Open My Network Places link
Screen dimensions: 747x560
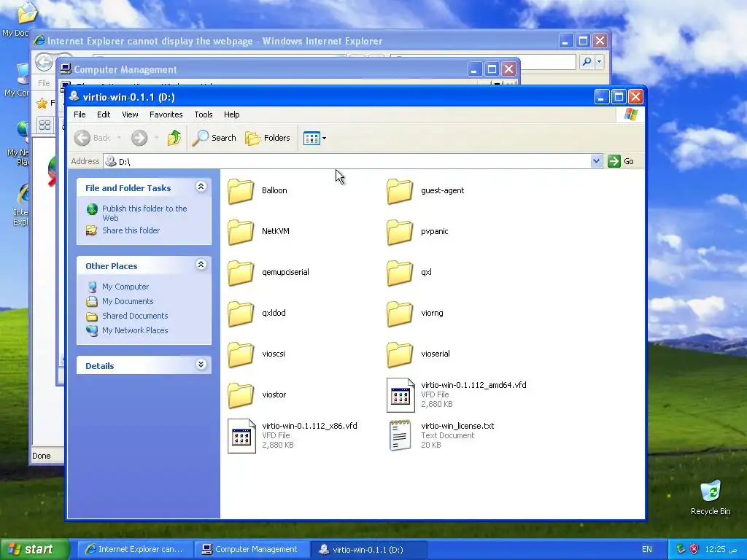(135, 330)
